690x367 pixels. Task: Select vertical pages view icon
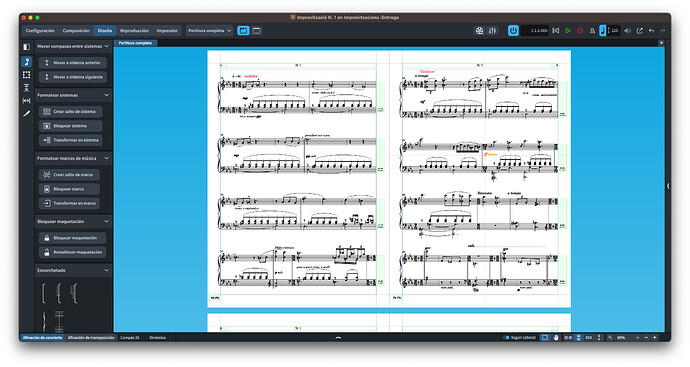pos(579,338)
